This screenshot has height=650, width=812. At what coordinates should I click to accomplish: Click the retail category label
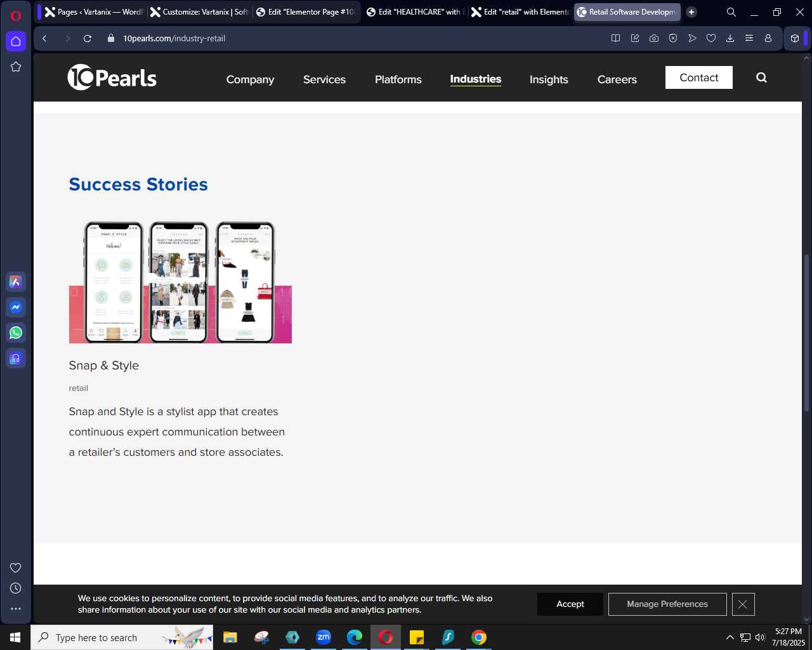coord(78,388)
